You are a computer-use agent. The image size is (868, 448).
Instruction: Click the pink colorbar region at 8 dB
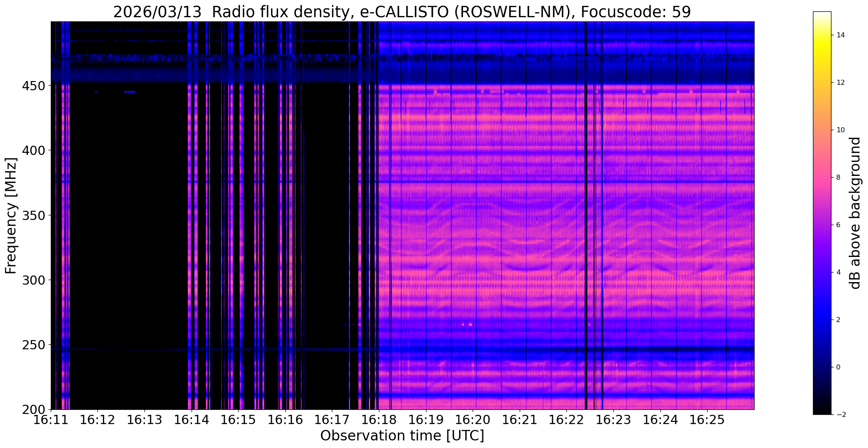coord(822,177)
